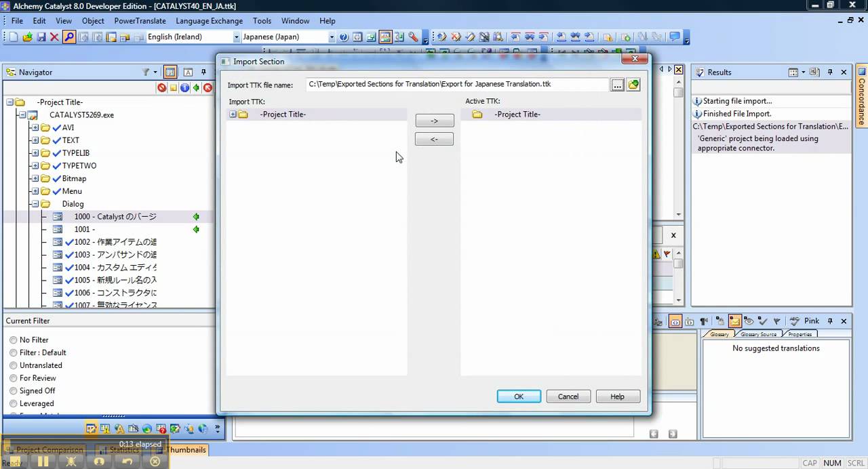Select the Signed Off filter radio button
Image resolution: width=868 pixels, height=469 pixels.
pyautogui.click(x=14, y=391)
